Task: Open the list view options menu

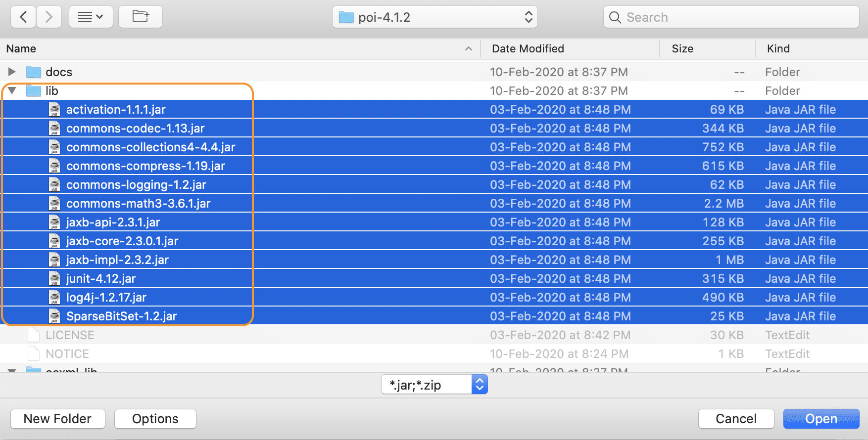Action: click(x=91, y=17)
